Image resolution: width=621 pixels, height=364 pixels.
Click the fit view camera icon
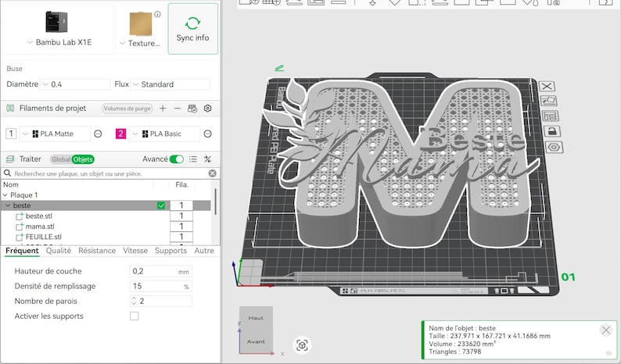(x=302, y=345)
